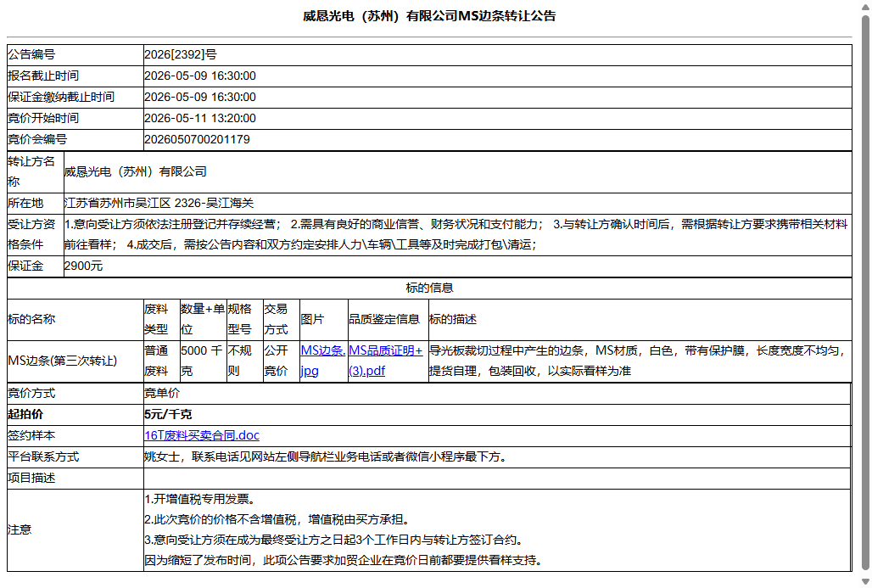Click the 标的信息 section header
872x588 pixels.
(x=428, y=288)
